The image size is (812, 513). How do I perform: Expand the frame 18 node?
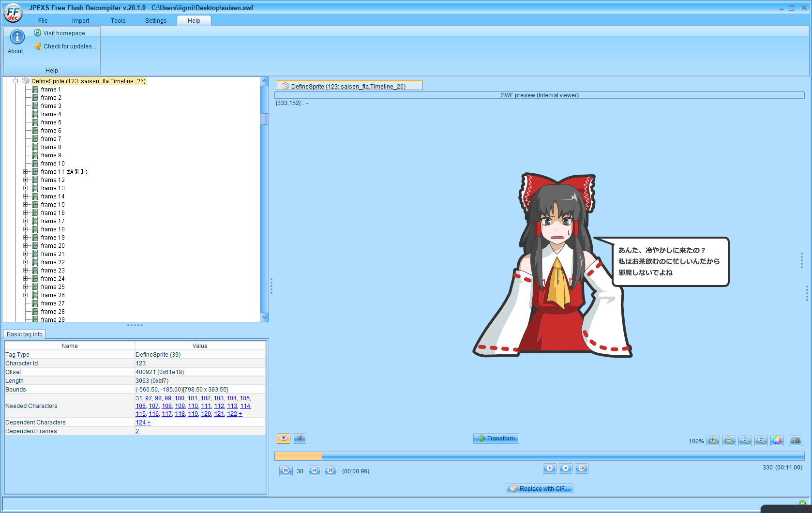click(26, 229)
